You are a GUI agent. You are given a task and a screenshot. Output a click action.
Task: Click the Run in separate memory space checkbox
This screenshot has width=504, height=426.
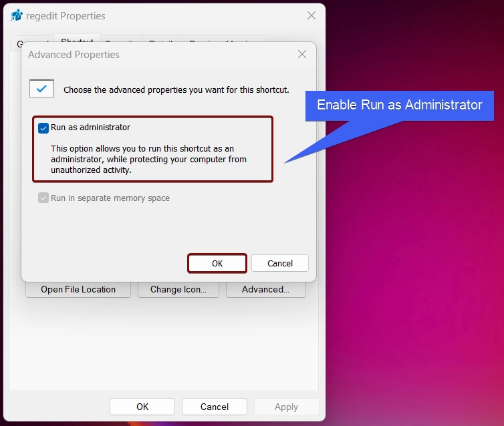coord(43,198)
